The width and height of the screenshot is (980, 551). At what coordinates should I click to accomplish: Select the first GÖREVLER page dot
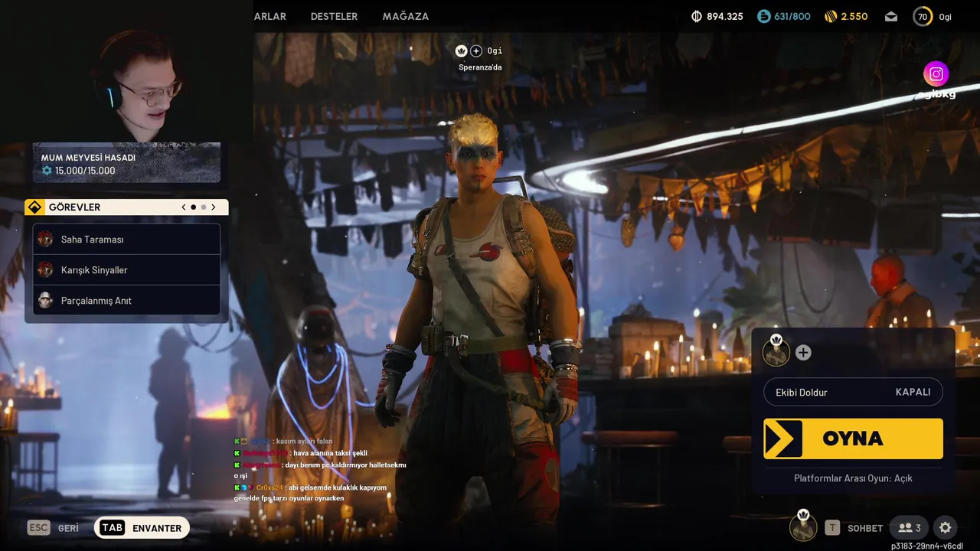point(193,207)
